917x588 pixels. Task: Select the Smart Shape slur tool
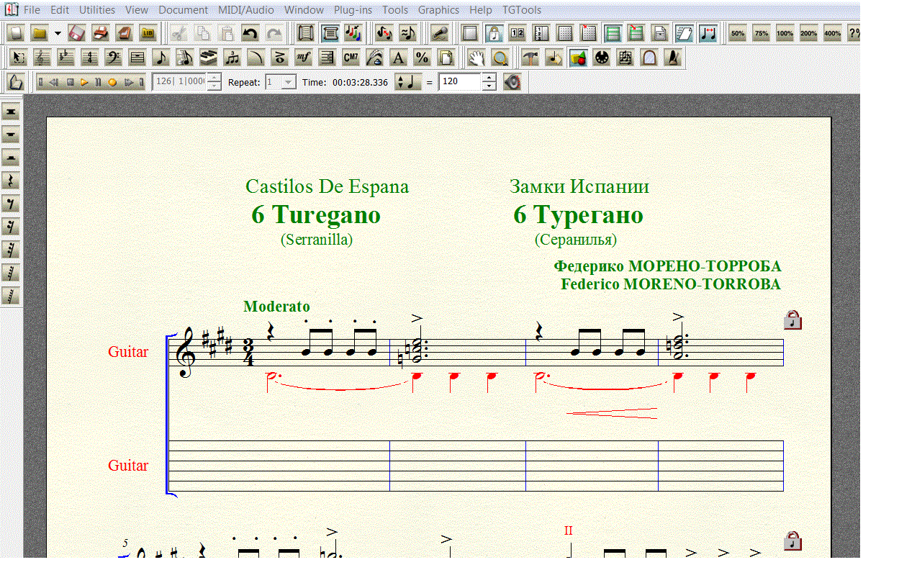[x=256, y=58]
